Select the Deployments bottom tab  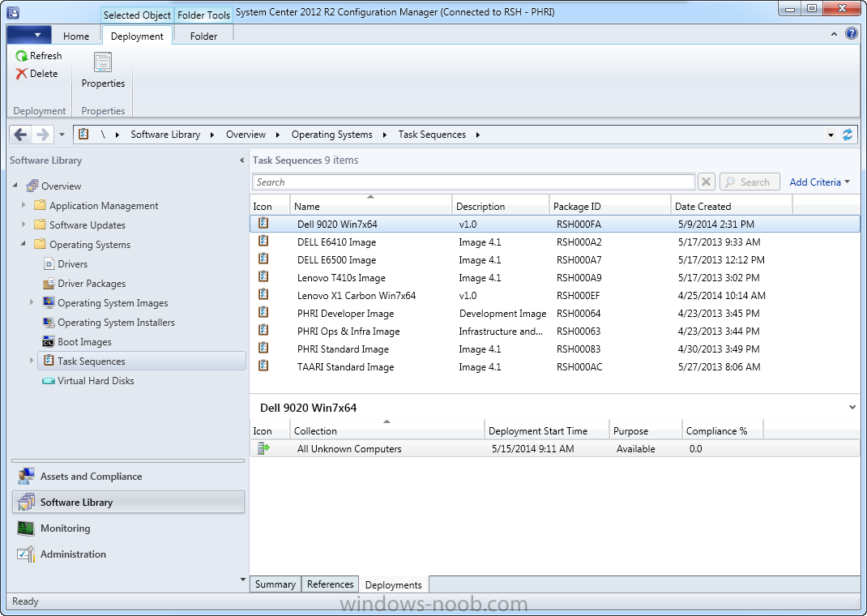(x=394, y=584)
